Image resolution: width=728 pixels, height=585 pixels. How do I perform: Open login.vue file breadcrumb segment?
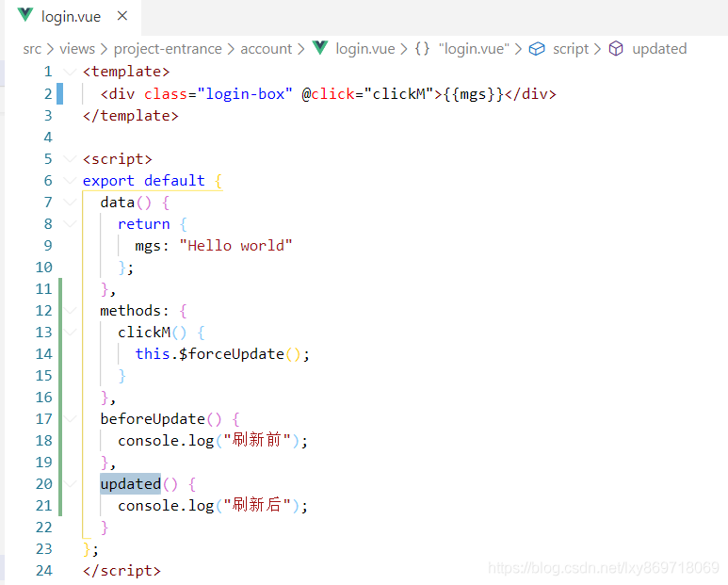364,49
